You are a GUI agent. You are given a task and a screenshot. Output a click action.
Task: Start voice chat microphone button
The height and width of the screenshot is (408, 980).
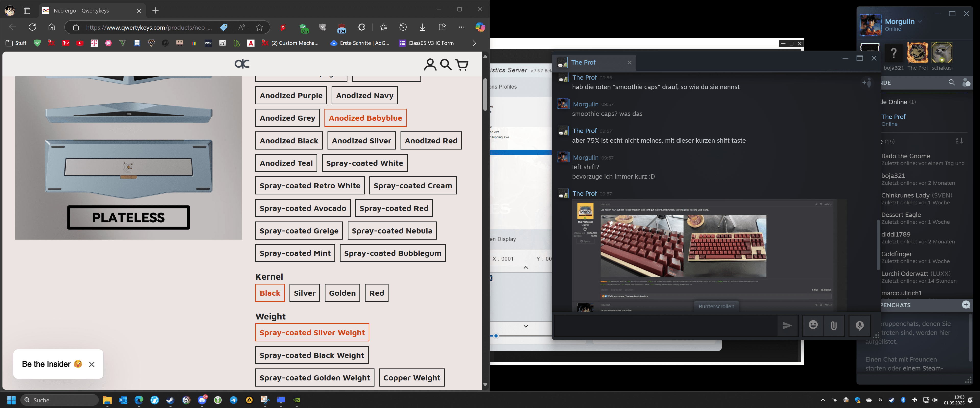(860, 326)
